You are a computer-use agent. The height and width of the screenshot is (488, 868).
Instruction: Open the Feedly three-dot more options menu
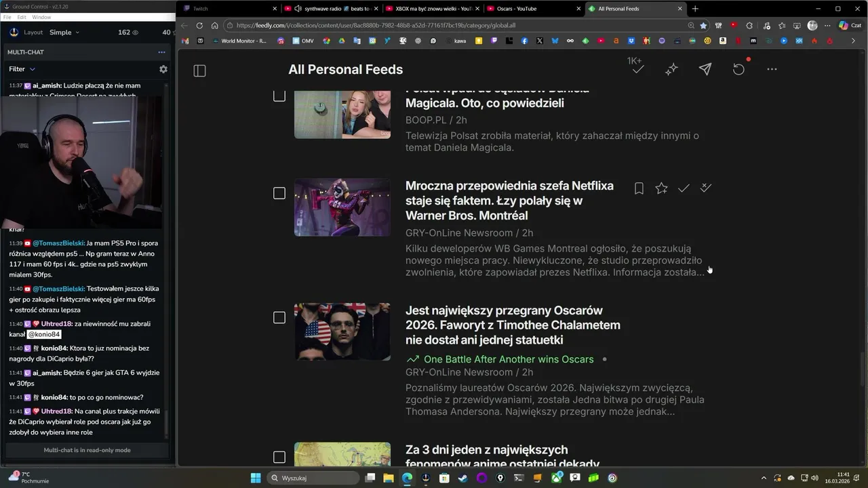(x=772, y=69)
